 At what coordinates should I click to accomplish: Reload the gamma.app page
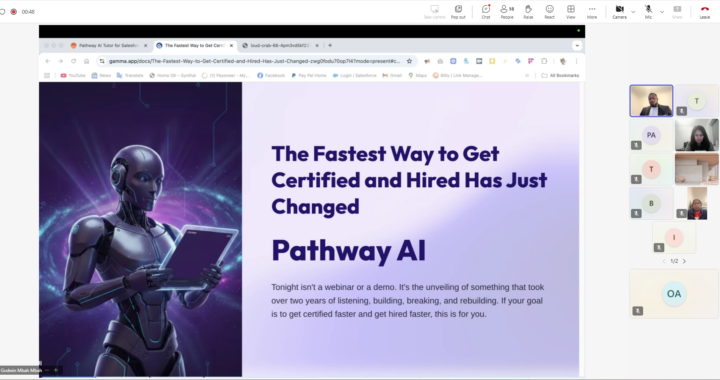[73, 61]
